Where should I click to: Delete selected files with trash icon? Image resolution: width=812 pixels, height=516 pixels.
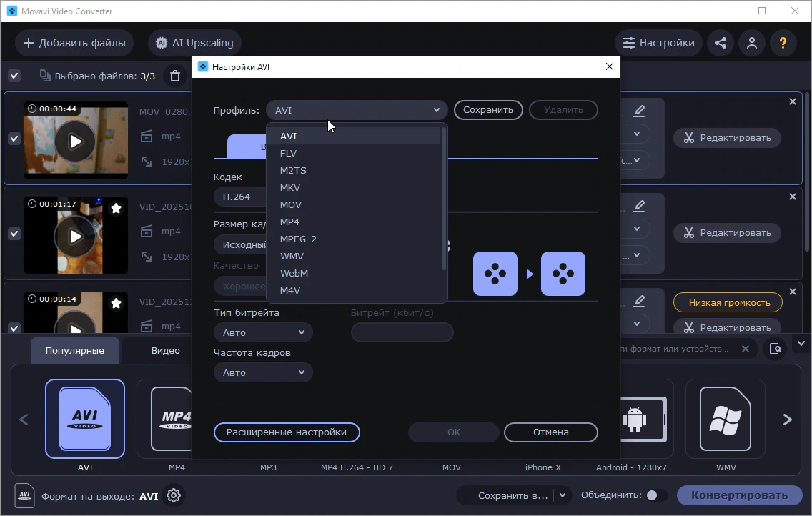coord(175,76)
